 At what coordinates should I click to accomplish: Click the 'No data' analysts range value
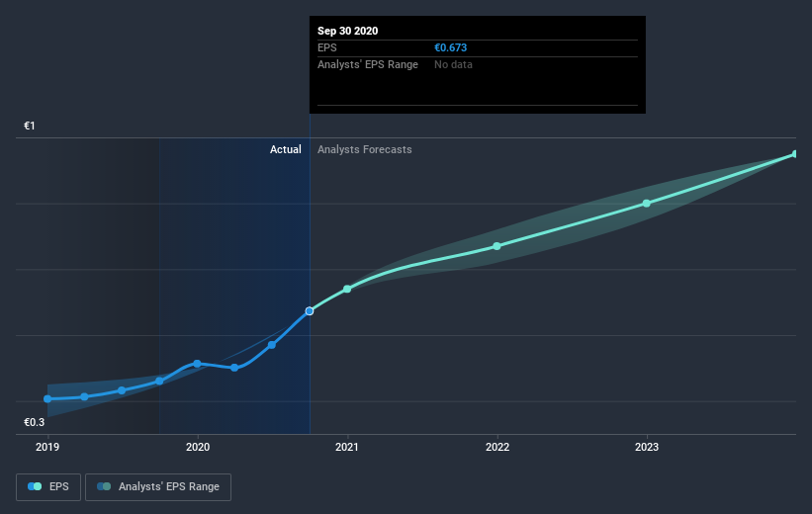[x=453, y=64]
